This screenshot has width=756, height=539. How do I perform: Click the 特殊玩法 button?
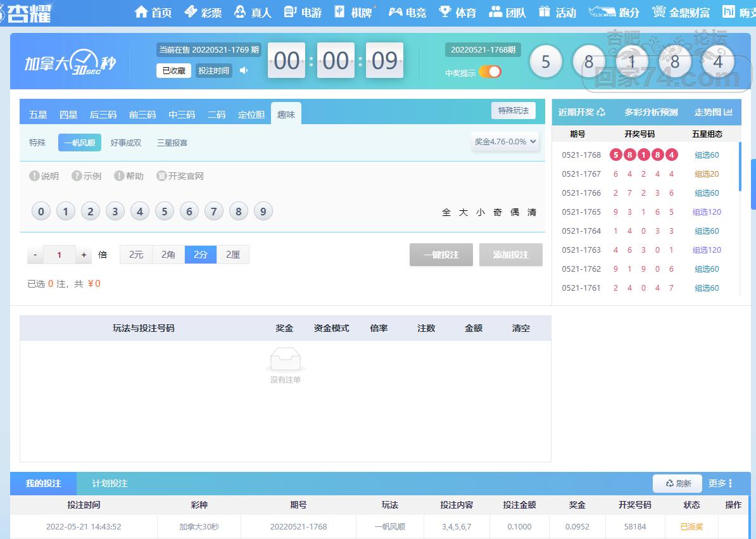[513, 110]
